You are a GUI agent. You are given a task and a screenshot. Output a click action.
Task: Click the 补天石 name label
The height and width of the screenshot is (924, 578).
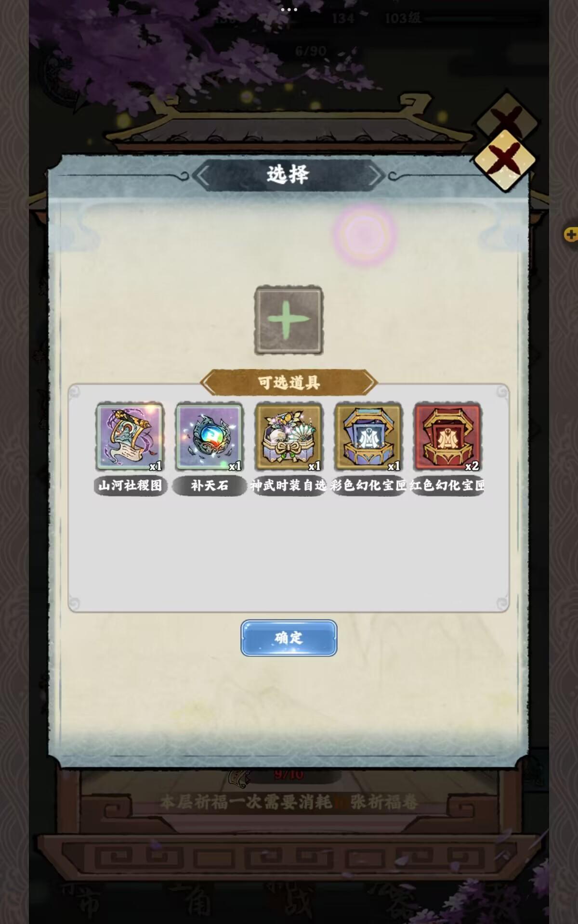[209, 485]
